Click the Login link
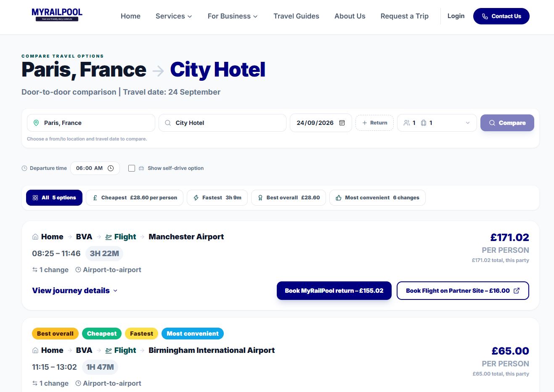This screenshot has height=392, width=554. tap(456, 16)
